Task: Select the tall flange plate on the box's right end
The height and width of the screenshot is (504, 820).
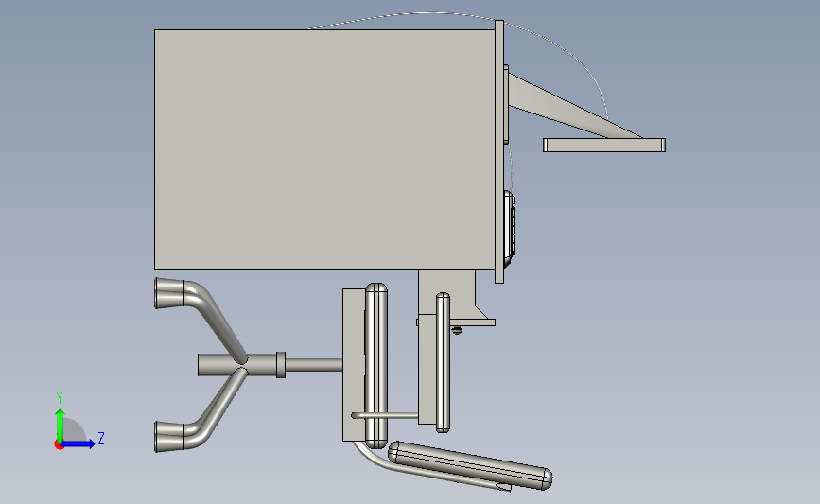Action: [498, 151]
